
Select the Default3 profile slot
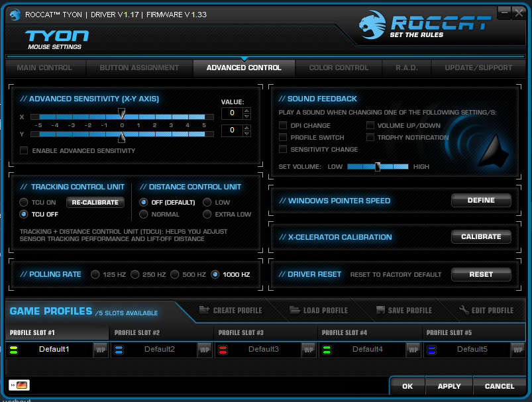(x=263, y=350)
